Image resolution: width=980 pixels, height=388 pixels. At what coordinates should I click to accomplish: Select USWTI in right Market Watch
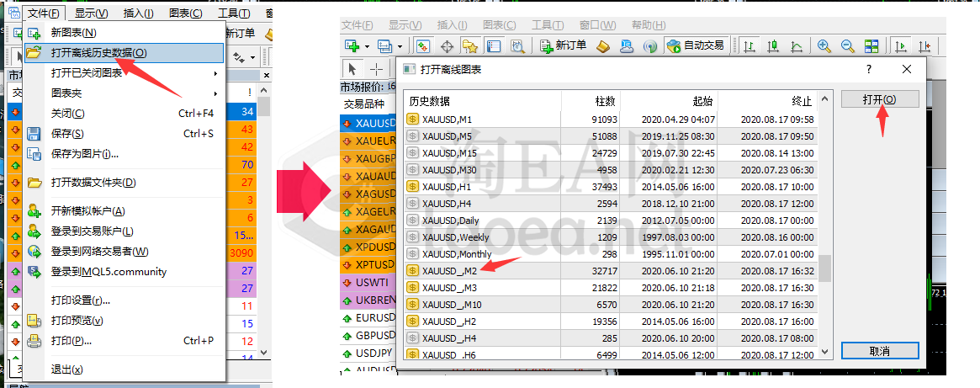(x=368, y=282)
